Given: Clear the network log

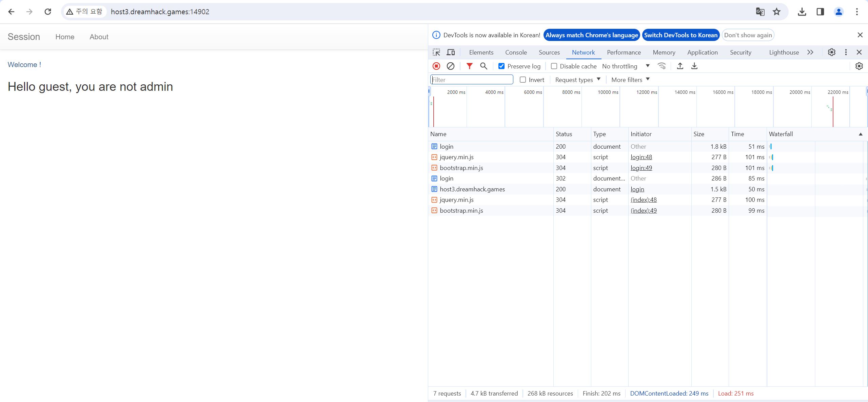Looking at the screenshot, I should pyautogui.click(x=450, y=66).
